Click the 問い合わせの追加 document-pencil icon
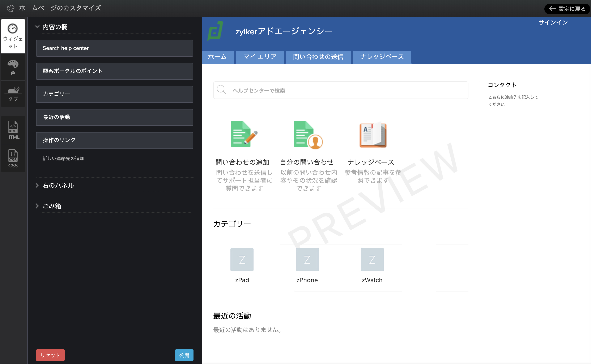The image size is (591, 364). point(244,134)
